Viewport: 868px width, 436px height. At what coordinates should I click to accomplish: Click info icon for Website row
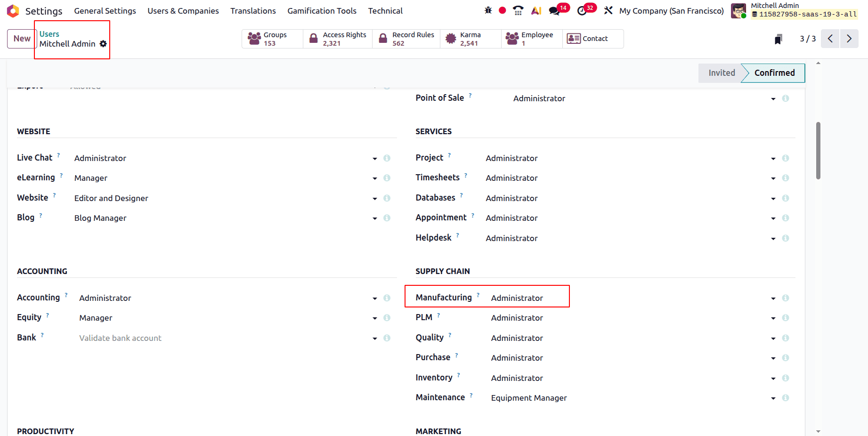387,198
